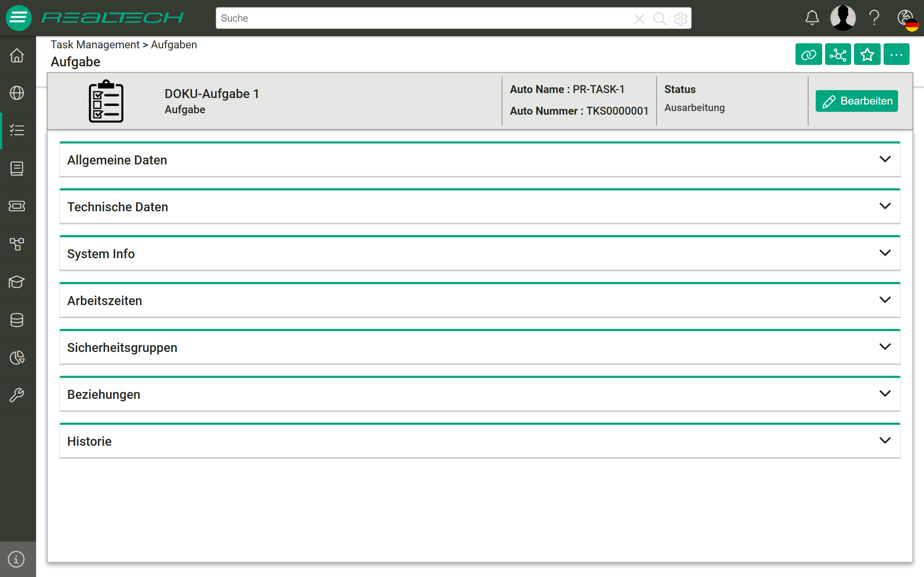Screen dimensions: 924x577
Task: Expand the Sicherheitsgruppen section
Action: pos(480,347)
